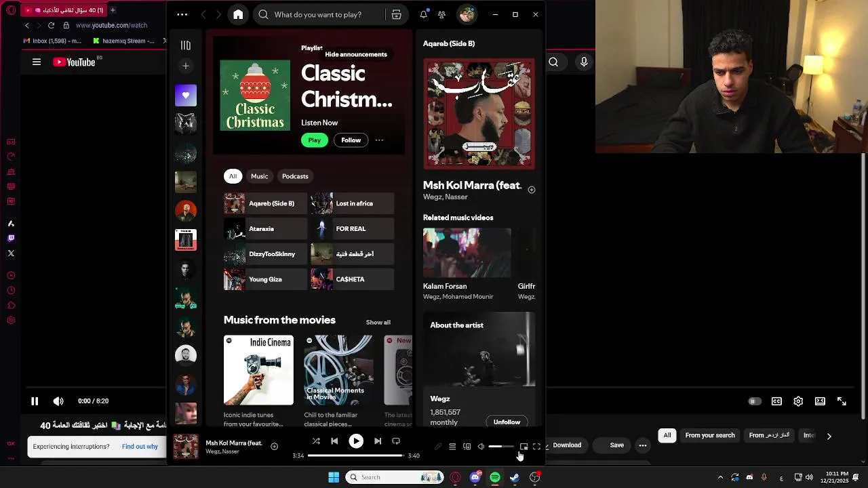Pause the YouTube video
This screenshot has width=868, height=488.
tap(35, 401)
